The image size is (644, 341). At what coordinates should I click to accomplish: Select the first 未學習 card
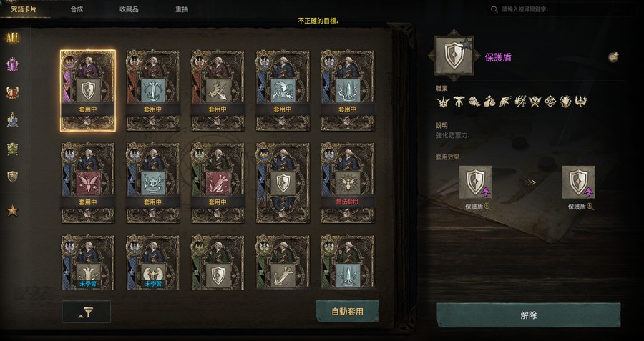point(88,262)
